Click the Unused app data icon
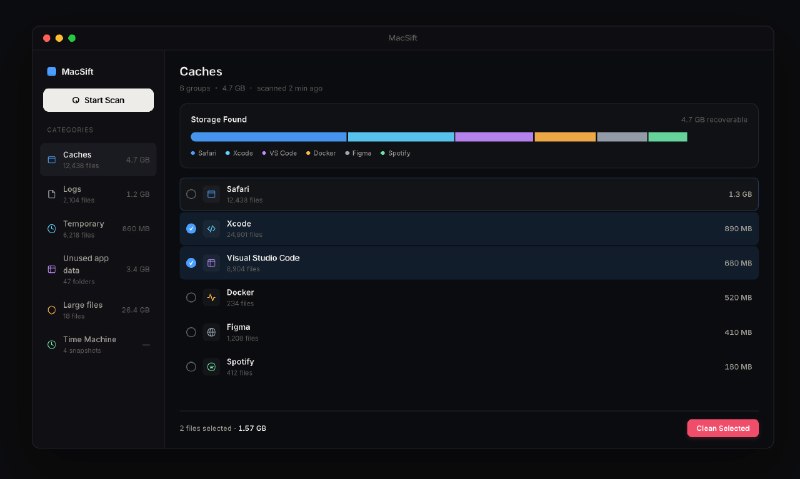Screen dimensions: 800x479 pyautogui.click(x=52, y=269)
